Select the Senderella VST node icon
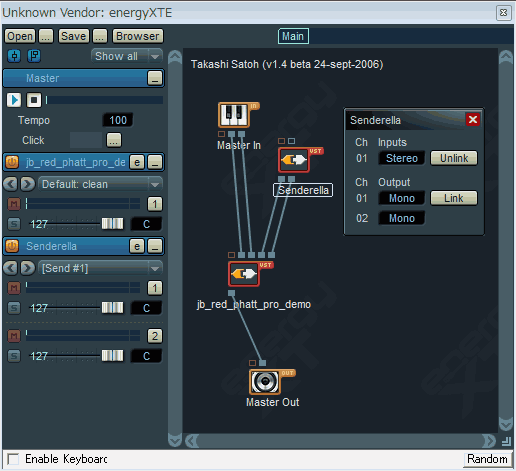The height and width of the screenshot is (471, 516). (294, 160)
